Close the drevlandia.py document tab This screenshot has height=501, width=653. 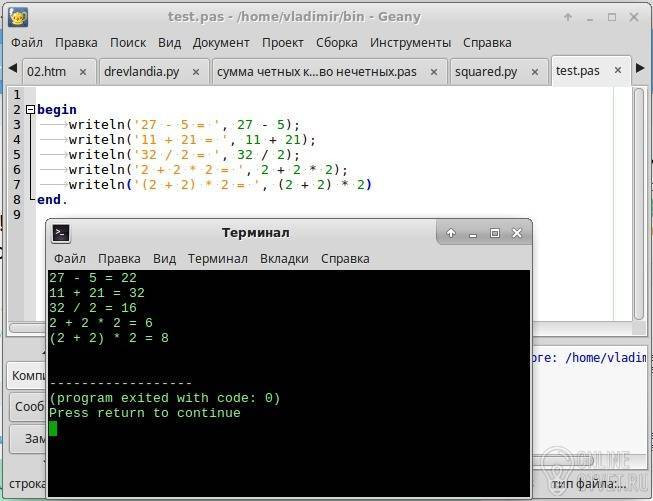coord(196,72)
